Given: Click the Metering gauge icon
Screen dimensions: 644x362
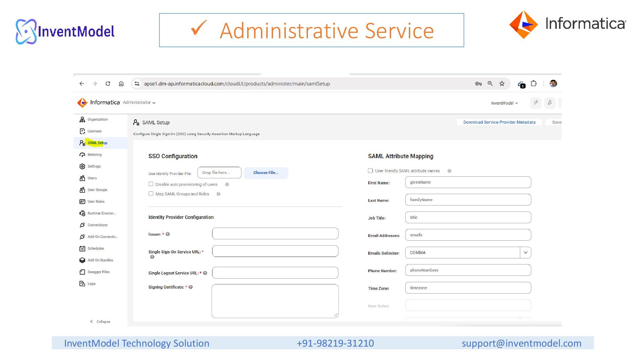Looking at the screenshot, I should (x=82, y=155).
